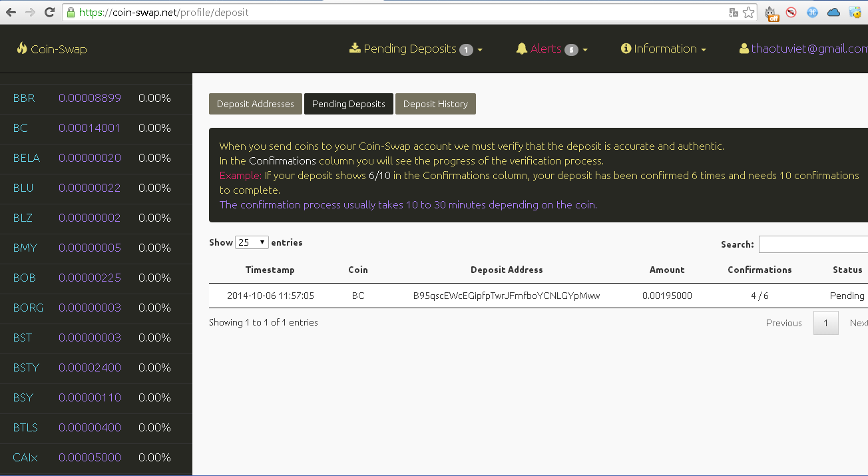This screenshot has width=868, height=476.
Task: Click page 1 pagination button
Action: 825,323
